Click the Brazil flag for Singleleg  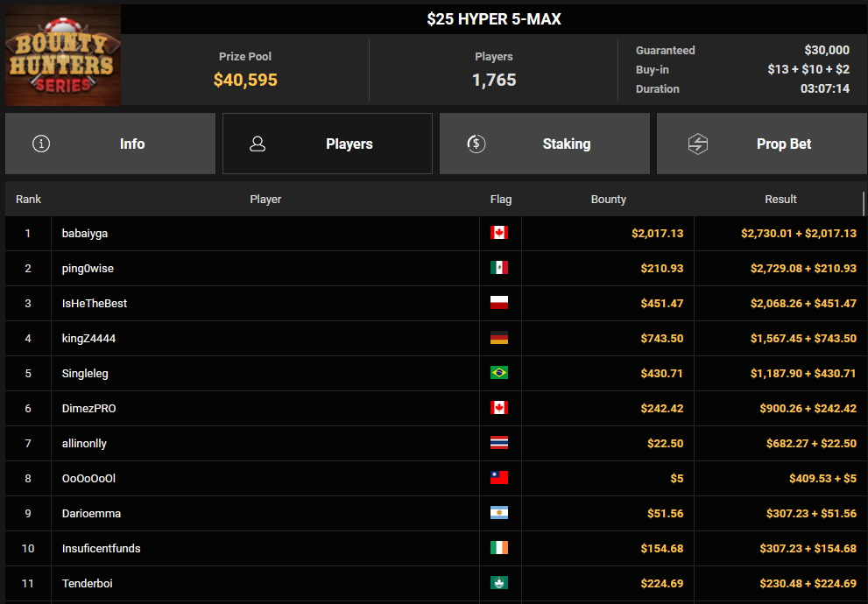point(498,373)
